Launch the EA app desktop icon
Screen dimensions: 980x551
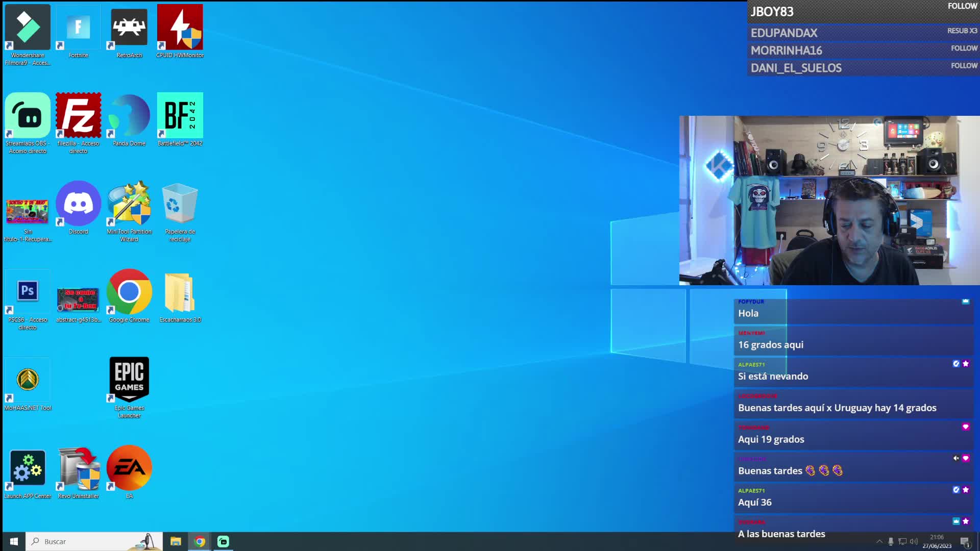click(129, 472)
